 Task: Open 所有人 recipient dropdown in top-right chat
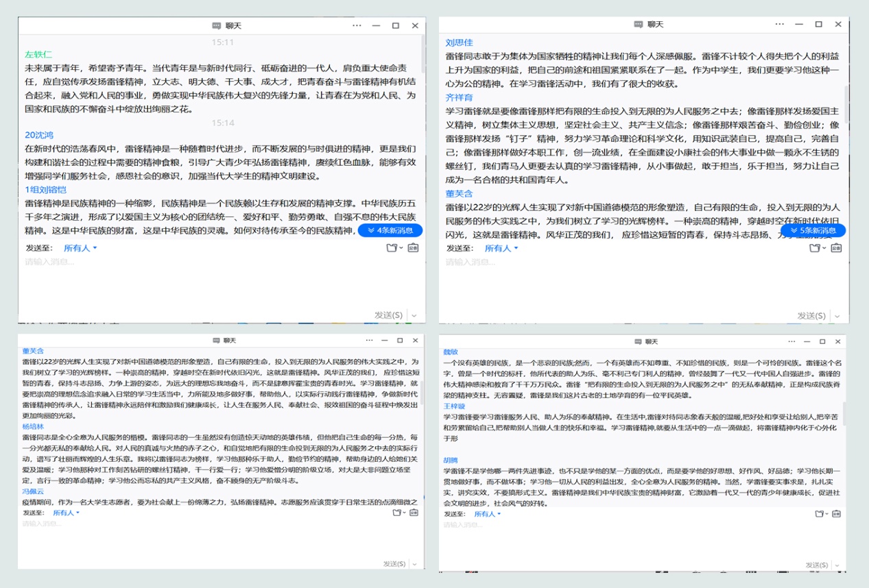(501, 248)
